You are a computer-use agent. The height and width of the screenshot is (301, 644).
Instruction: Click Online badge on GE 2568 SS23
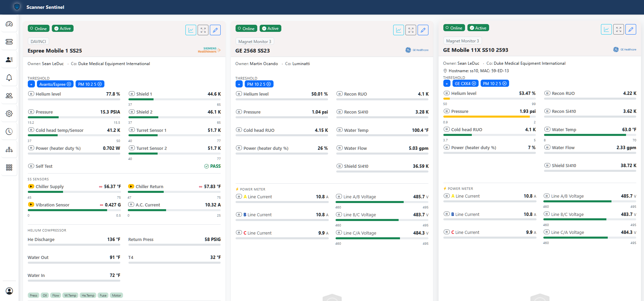coord(246,28)
